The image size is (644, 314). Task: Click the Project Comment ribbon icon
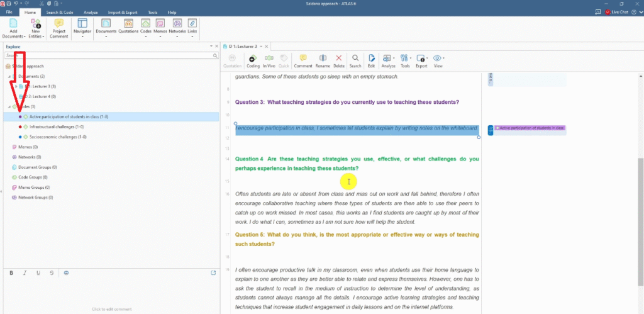tap(59, 28)
